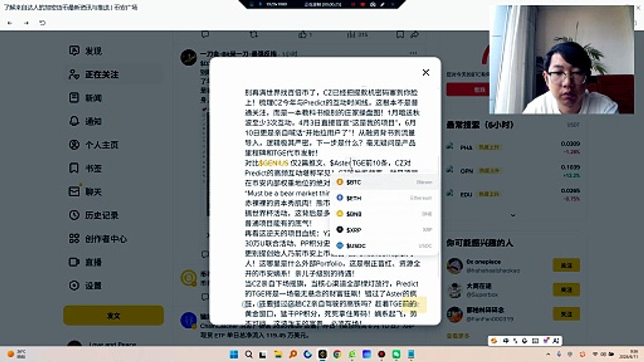Open the Binance app in the taskbar
This screenshot has height=362, width=644.
(x=322, y=354)
